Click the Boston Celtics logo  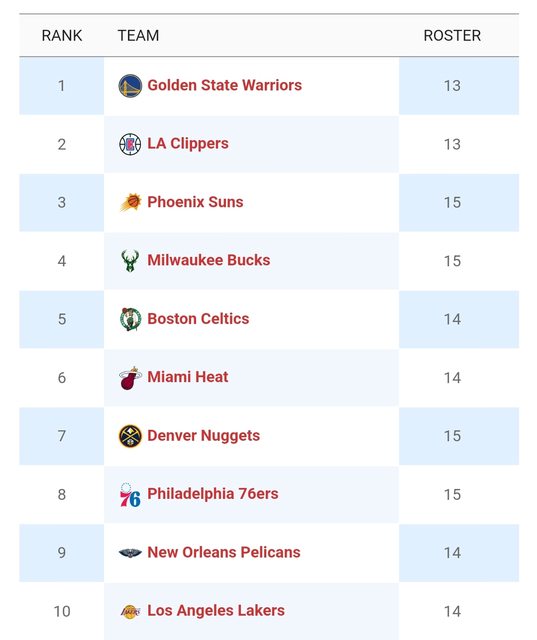coord(131,319)
